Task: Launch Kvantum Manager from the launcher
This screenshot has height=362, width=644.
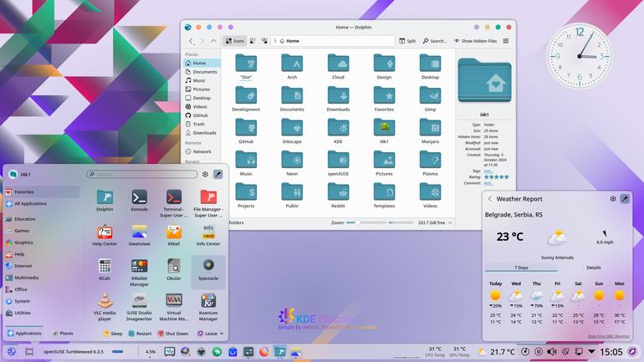Action: [x=208, y=308]
